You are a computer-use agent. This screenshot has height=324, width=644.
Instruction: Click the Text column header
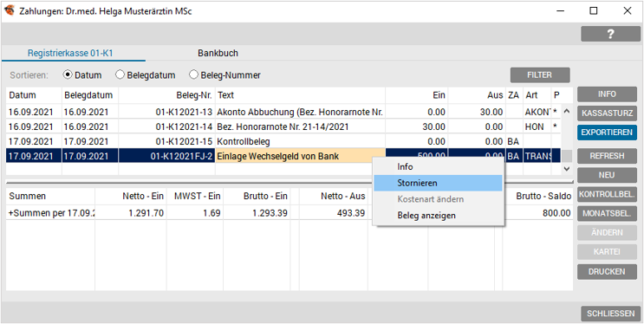[300, 95]
